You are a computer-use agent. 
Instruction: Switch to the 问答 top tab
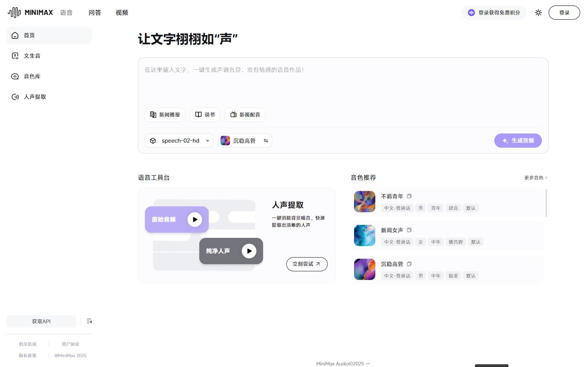point(95,13)
